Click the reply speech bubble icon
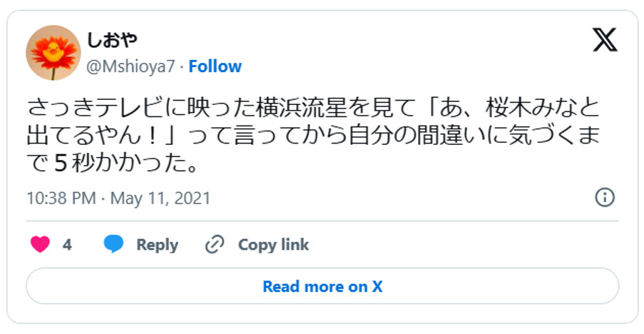This screenshot has height=334, width=644. click(x=114, y=245)
